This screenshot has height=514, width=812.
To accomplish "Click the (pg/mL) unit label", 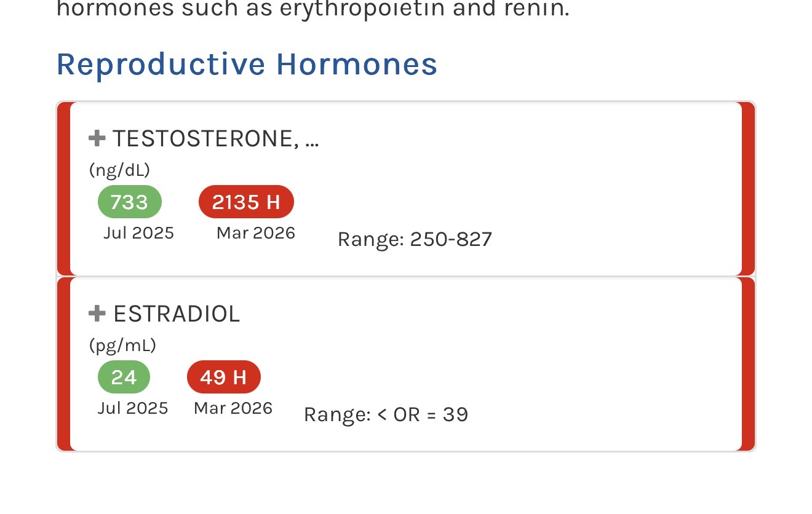I will click(x=122, y=346).
